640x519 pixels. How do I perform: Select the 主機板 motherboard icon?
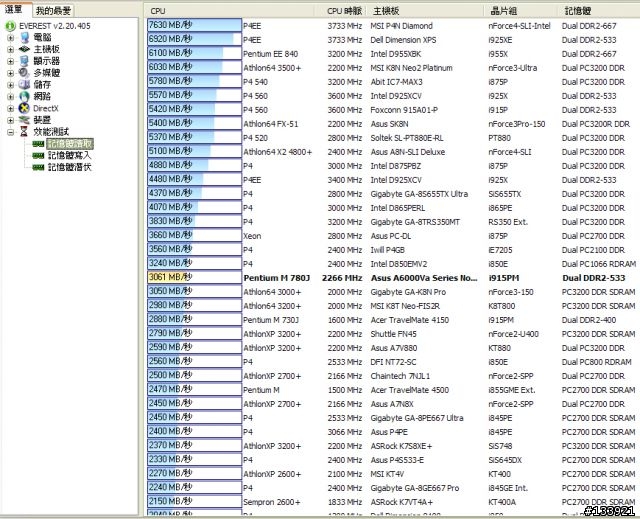[24, 49]
